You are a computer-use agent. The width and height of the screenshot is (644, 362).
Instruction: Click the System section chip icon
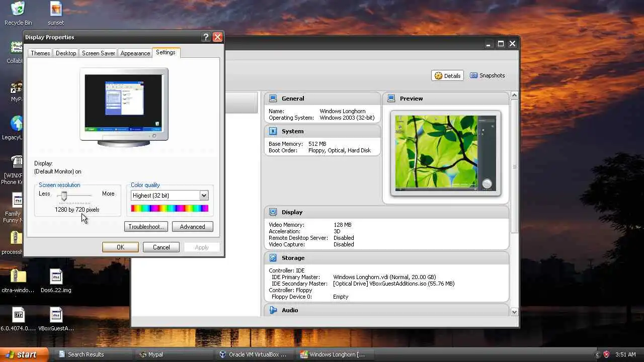273,131
